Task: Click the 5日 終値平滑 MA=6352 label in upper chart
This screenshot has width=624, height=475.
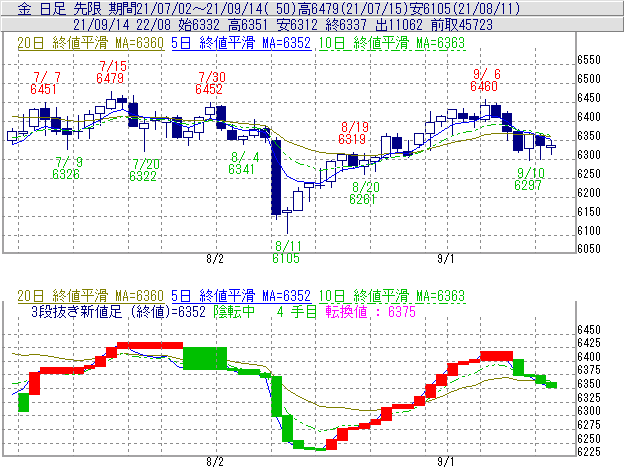Action: point(241,43)
